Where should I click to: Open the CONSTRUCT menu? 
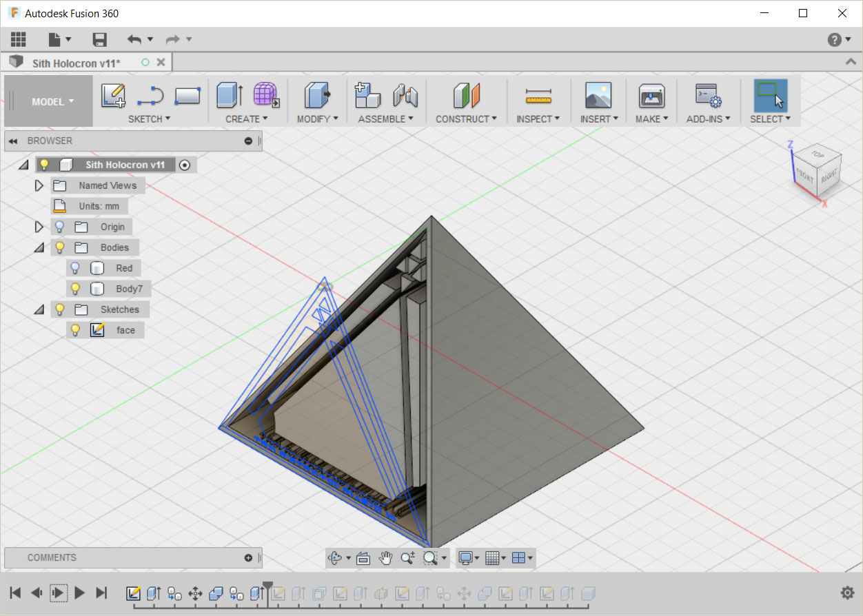[466, 119]
